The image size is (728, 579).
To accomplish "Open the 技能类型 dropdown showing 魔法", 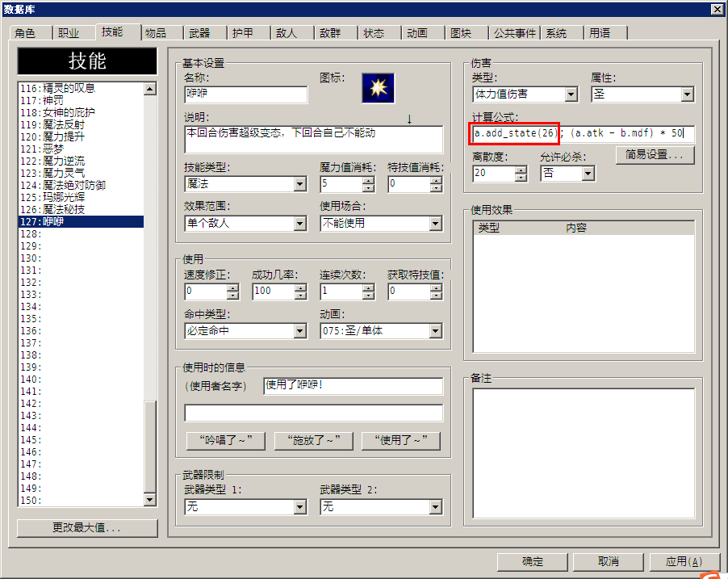I will tap(245, 184).
